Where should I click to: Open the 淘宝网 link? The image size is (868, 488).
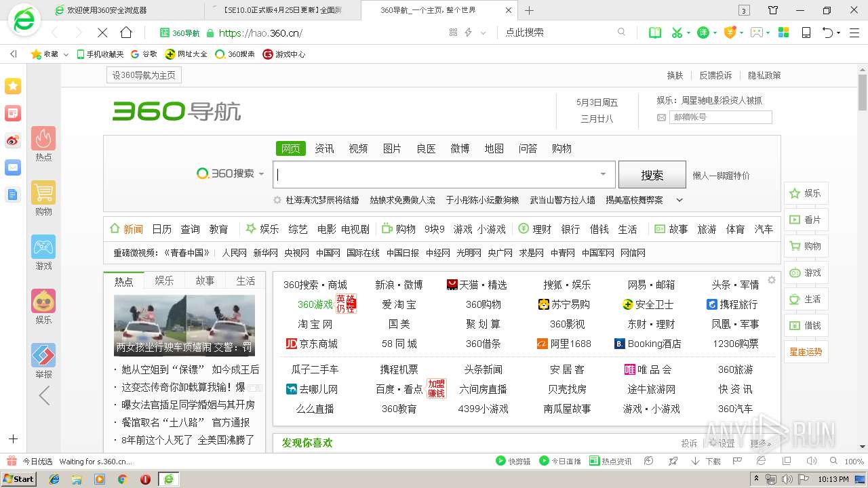pyautogui.click(x=315, y=324)
